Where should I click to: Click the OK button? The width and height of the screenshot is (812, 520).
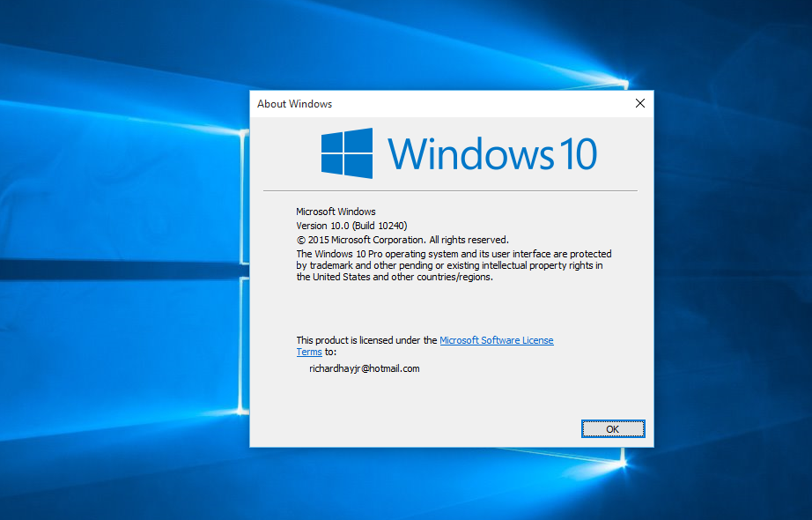(613, 428)
